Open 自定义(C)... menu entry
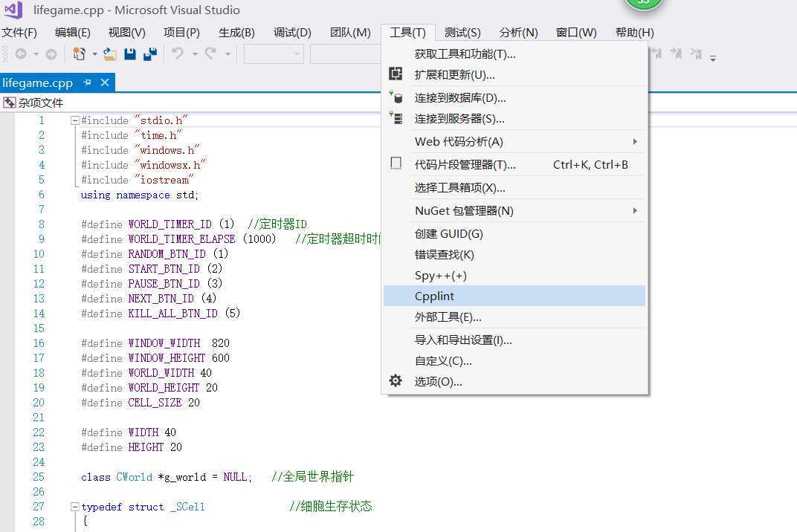This screenshot has width=797, height=532. click(x=514, y=360)
